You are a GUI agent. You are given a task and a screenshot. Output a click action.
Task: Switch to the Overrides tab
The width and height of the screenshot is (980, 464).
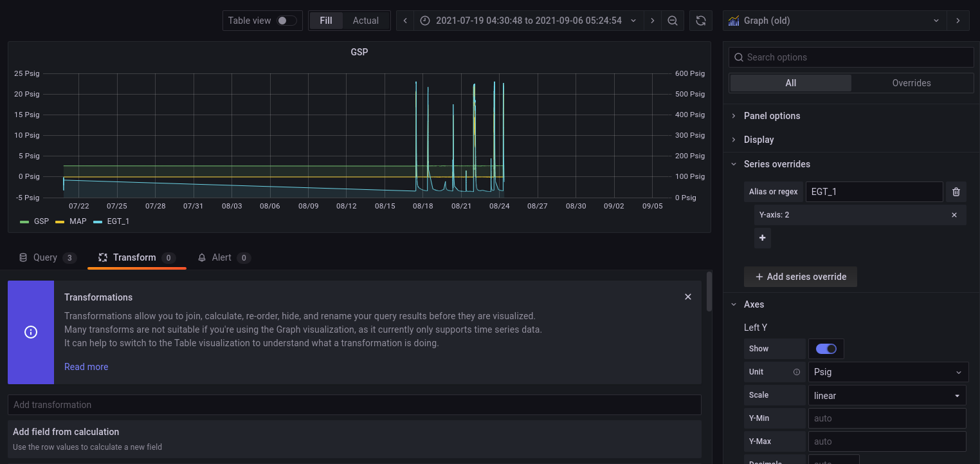[x=911, y=83]
